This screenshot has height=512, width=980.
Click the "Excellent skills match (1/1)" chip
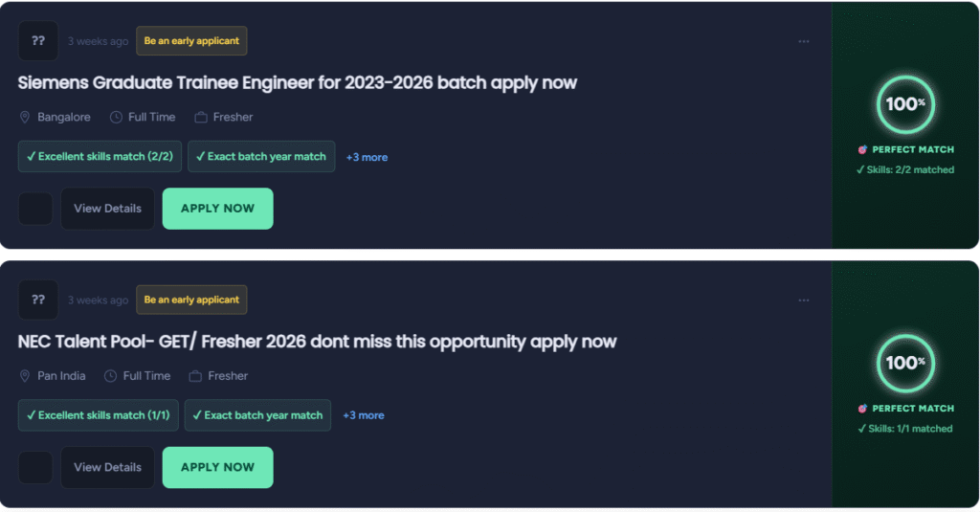tap(98, 415)
